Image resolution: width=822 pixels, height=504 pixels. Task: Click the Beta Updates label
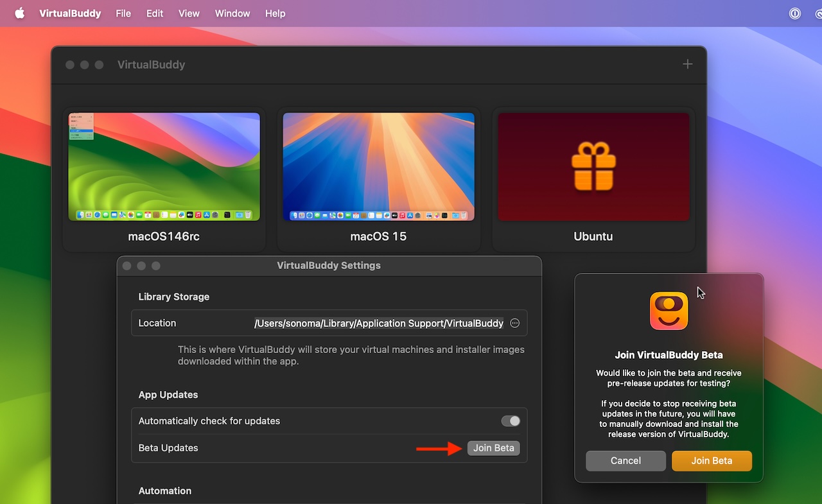168,448
